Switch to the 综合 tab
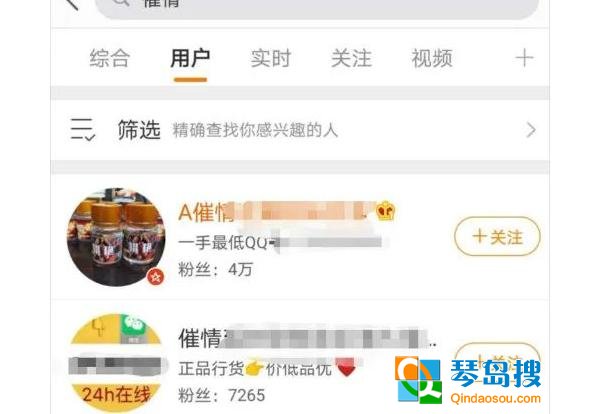Screen dimensions: 605x414 point(110,59)
